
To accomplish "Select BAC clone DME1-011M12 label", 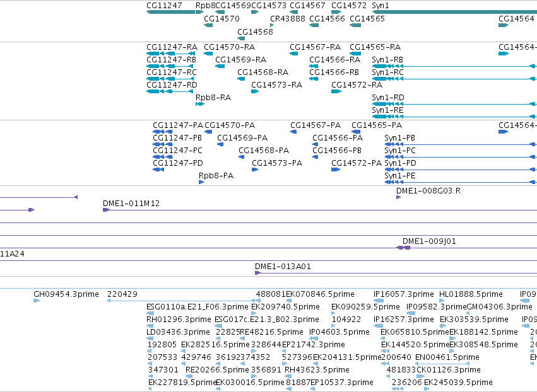I will point(131,204).
